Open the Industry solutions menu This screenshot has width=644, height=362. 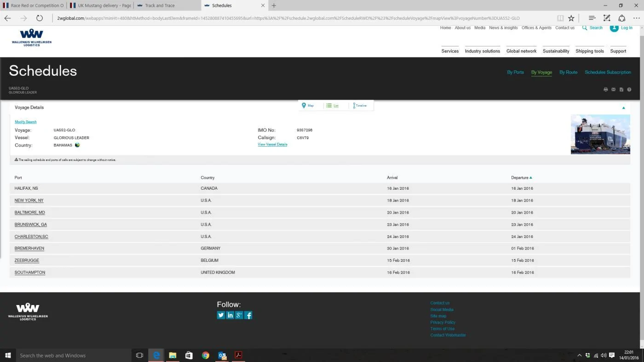(x=483, y=51)
